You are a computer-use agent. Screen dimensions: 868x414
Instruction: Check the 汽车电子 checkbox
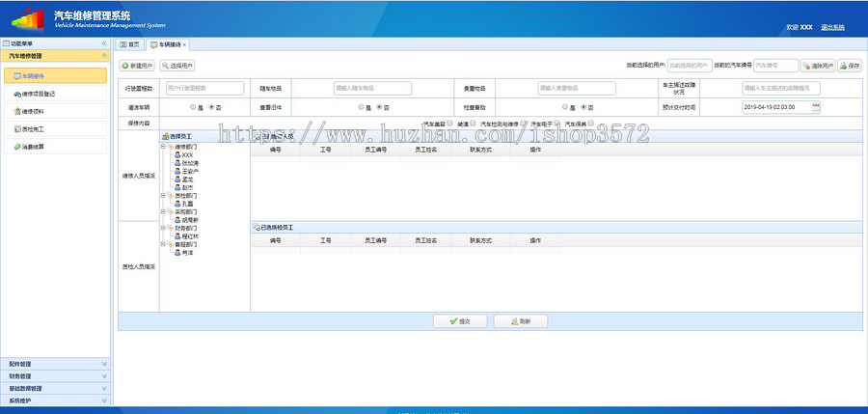click(x=557, y=123)
